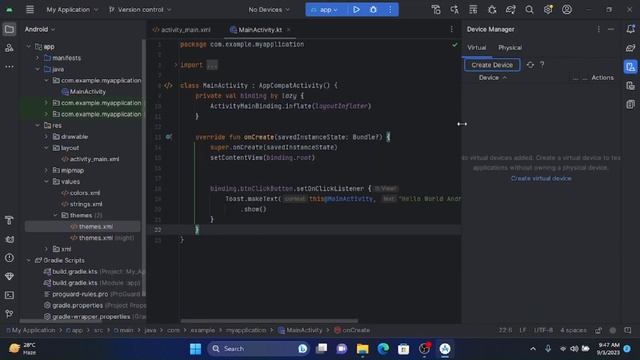Expand the manifests folder
The height and width of the screenshot is (360, 640).
38,58
